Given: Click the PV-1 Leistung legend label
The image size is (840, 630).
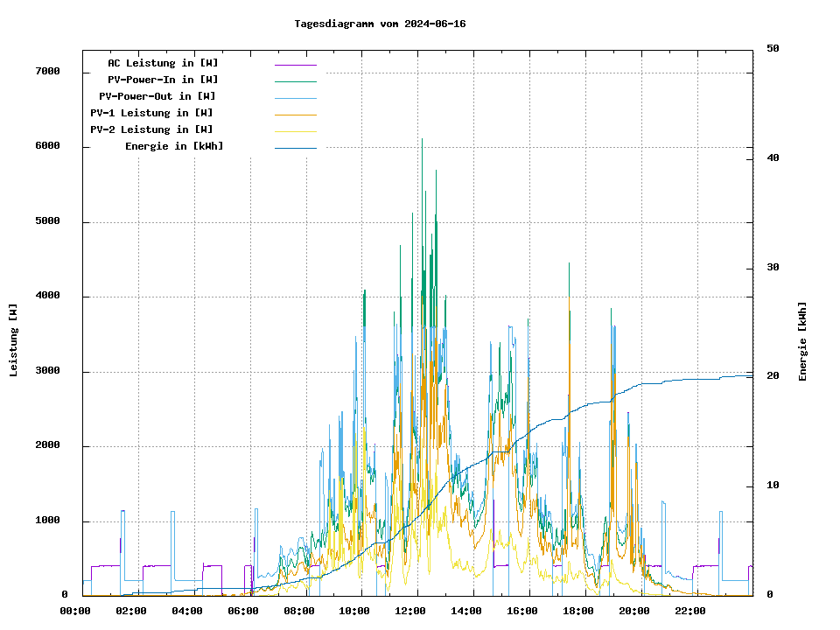Looking at the screenshot, I should tap(151, 113).
